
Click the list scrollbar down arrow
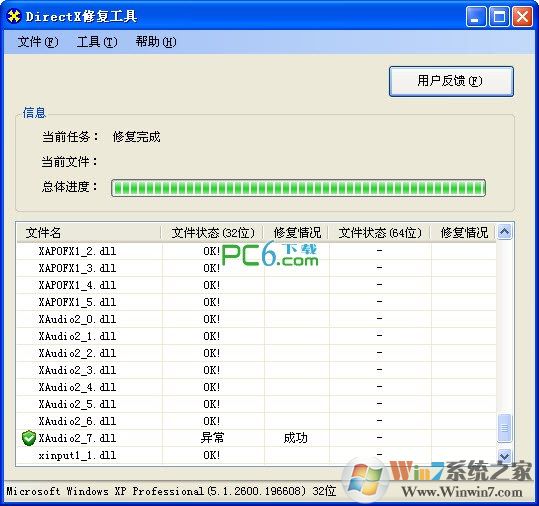pos(504,456)
